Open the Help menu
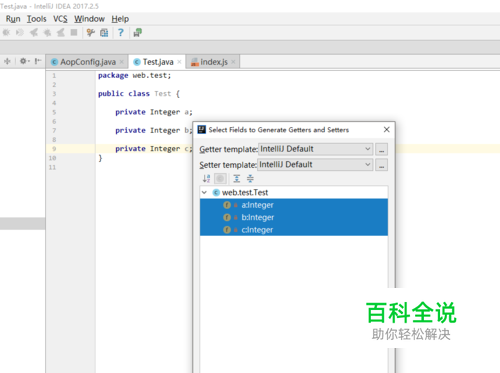The image size is (500, 373). (x=120, y=19)
